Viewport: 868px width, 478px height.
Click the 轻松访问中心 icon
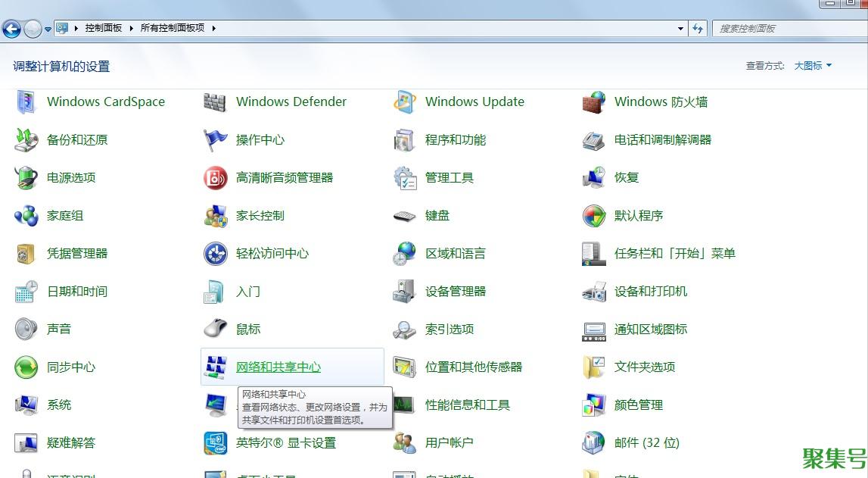215,254
